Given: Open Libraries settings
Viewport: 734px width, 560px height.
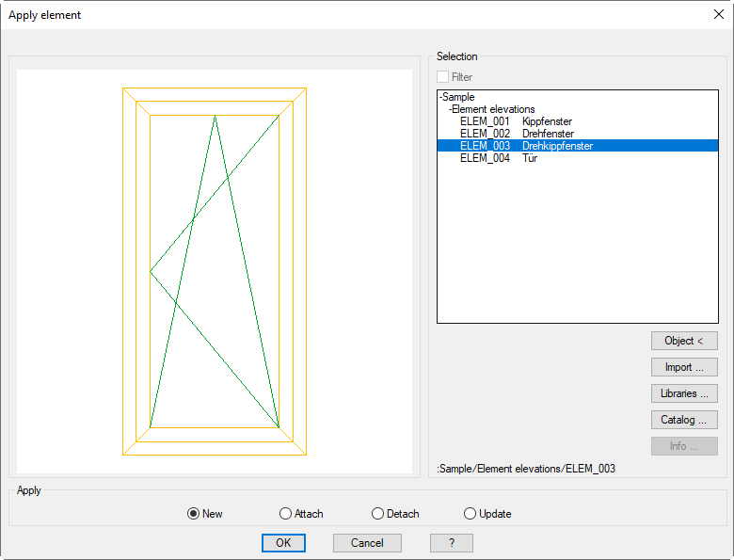Looking at the screenshot, I should 684,393.
